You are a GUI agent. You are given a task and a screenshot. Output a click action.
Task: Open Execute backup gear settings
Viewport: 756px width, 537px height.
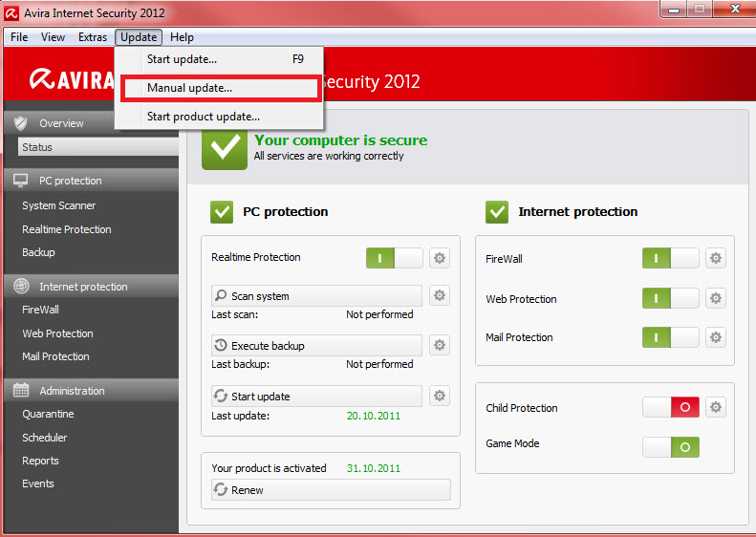tap(440, 345)
